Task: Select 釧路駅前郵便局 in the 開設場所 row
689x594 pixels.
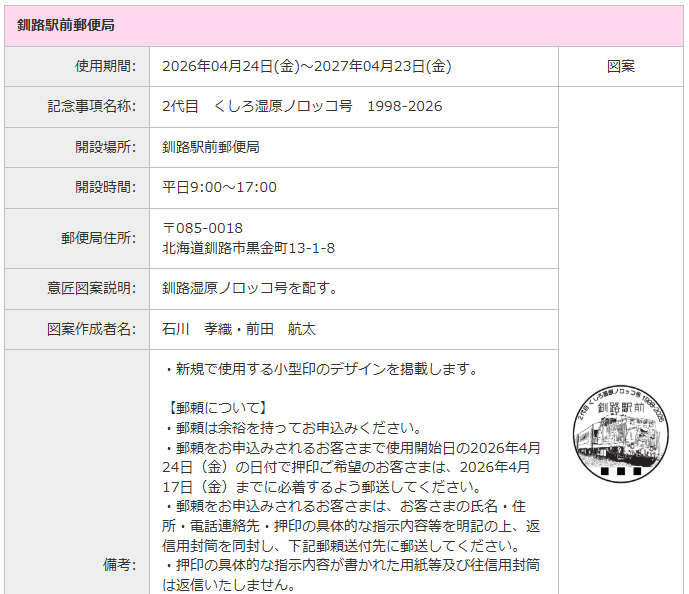Action: click(211, 147)
